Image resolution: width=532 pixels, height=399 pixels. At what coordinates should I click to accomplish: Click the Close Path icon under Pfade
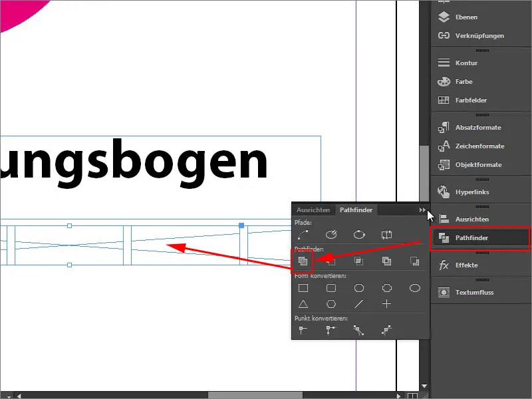[359, 235]
